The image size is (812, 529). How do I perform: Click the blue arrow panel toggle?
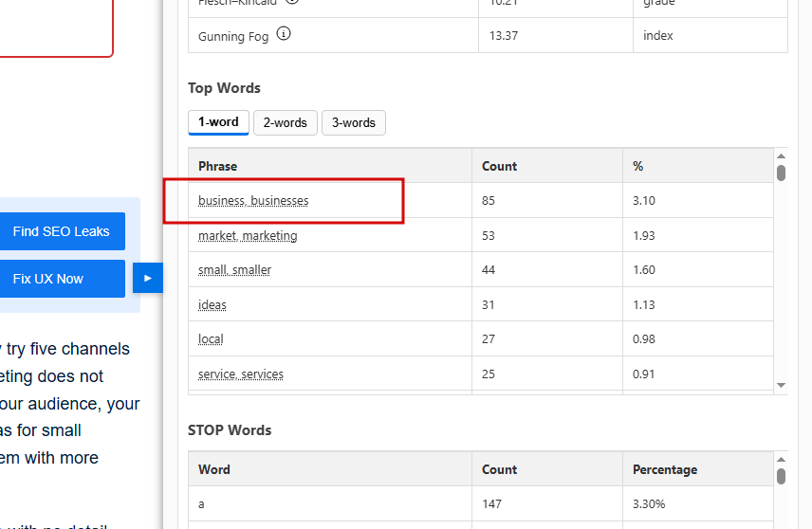pyautogui.click(x=147, y=278)
